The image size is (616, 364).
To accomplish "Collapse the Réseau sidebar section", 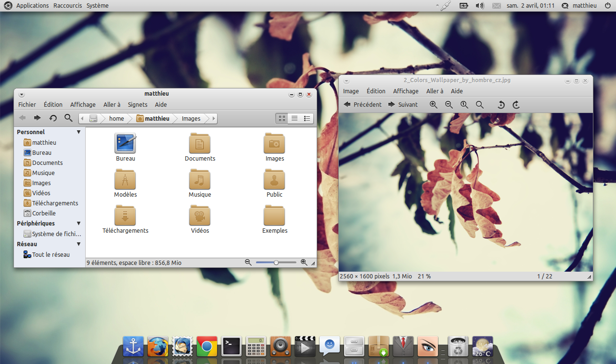I will tap(79, 244).
